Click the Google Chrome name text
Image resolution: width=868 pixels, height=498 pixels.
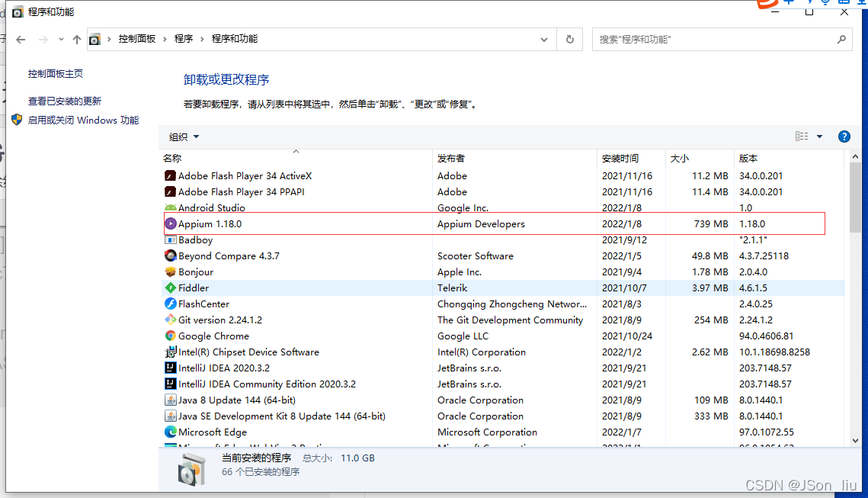point(213,336)
